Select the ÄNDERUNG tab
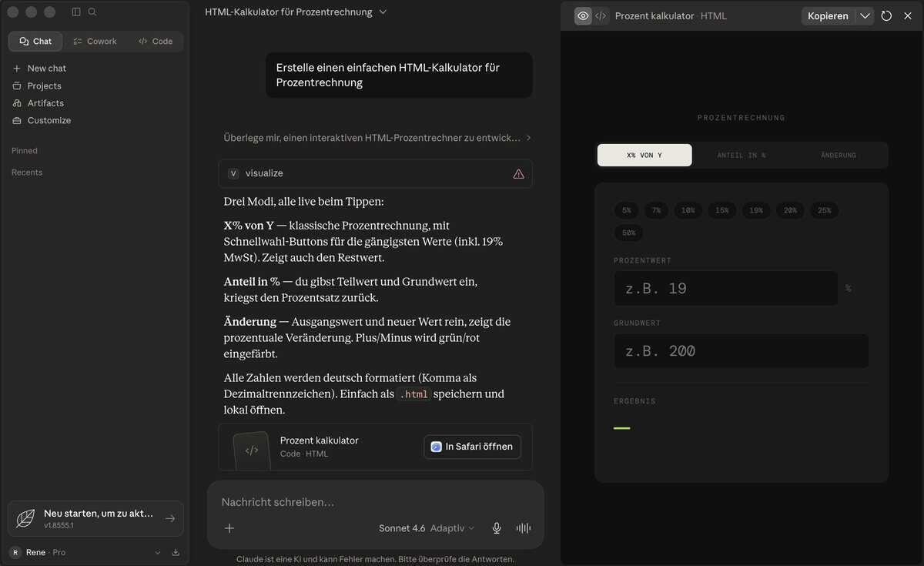 point(839,155)
